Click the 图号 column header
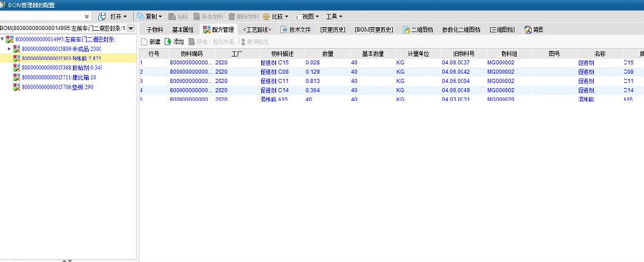Screen dimensions: 644x262 555,54
